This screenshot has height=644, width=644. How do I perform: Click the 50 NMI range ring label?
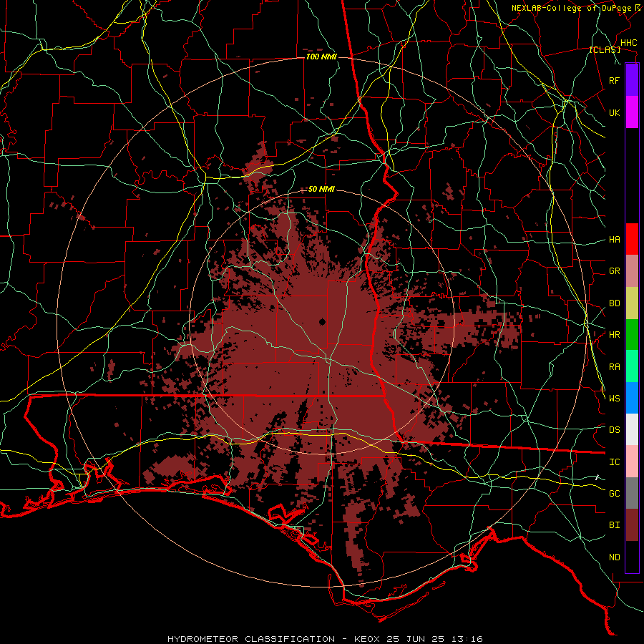coord(321,190)
